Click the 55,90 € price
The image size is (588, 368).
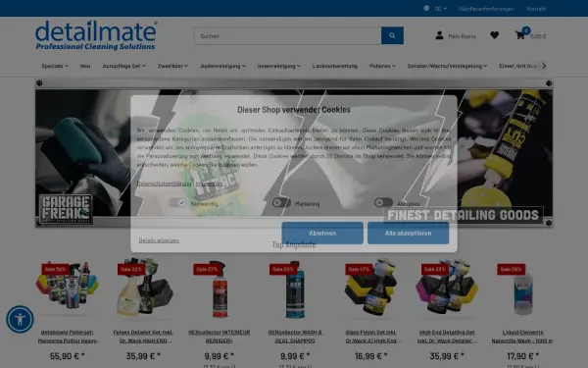68,355
